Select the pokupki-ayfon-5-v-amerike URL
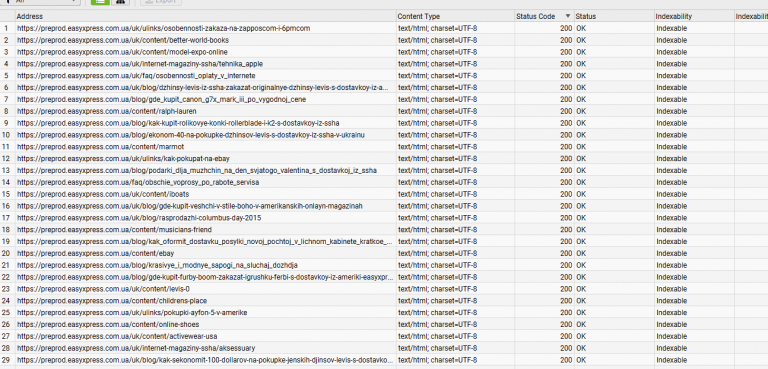The height and width of the screenshot is (369, 768). pyautogui.click(x=132, y=313)
